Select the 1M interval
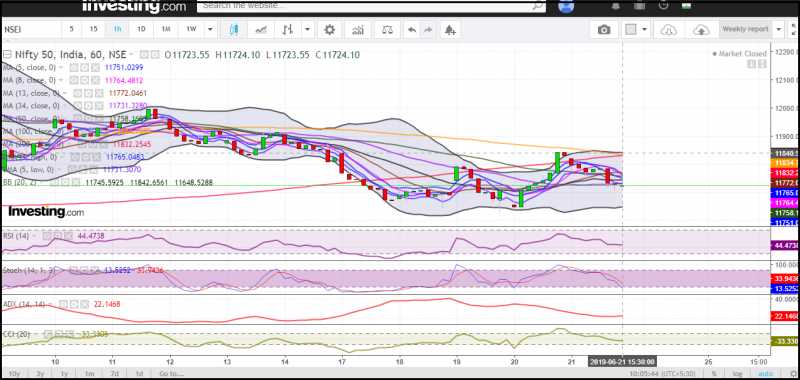800x380 pixels. click(166, 30)
